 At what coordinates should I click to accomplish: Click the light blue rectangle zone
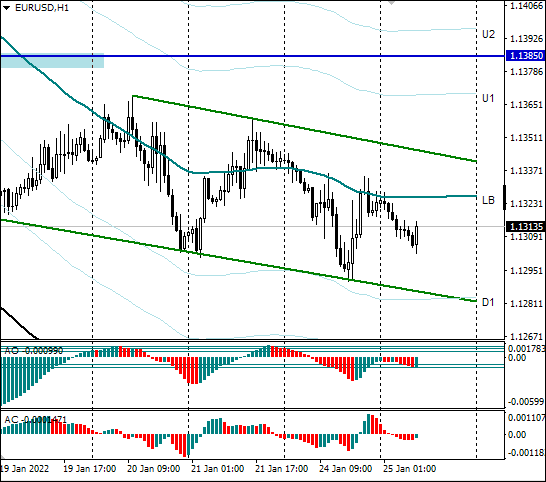(x=52, y=61)
